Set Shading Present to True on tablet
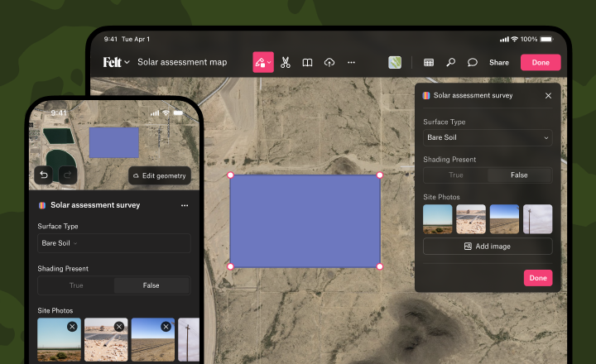The image size is (596, 364). (x=456, y=175)
